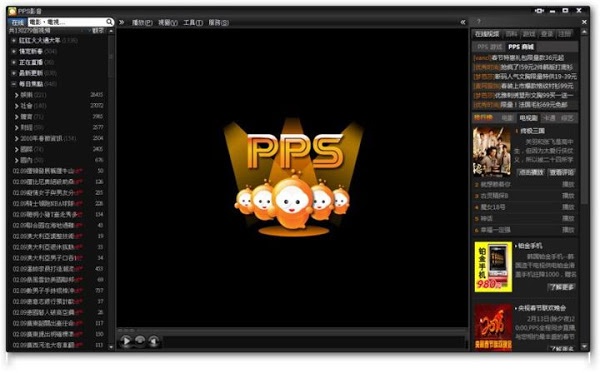The image size is (600, 373).
Task: Expand the 國際 subcategory
Action: tap(17, 149)
